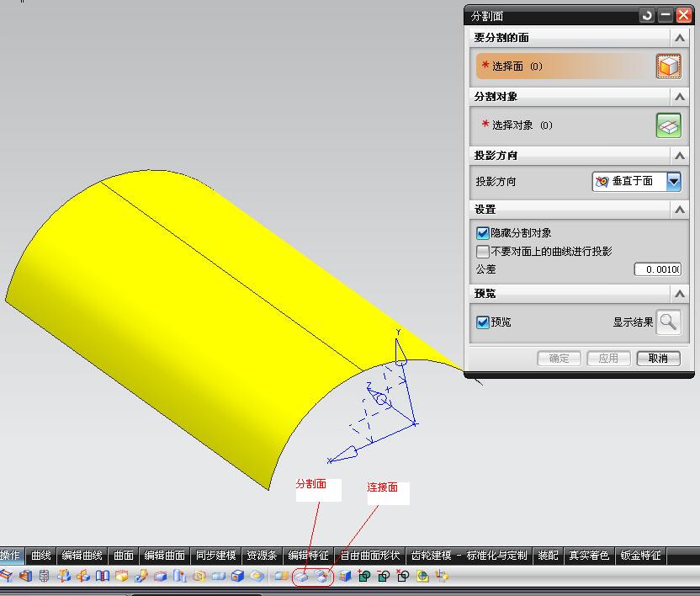This screenshot has width=700, height=596.
Task: Click the orange and blue oval disc icon
Action: 257,577
